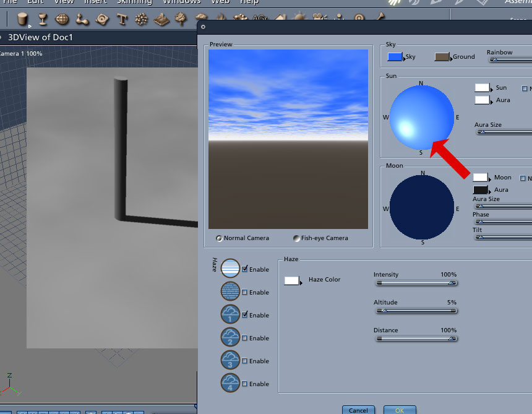Select the cloud layer 4 icon

click(230, 383)
